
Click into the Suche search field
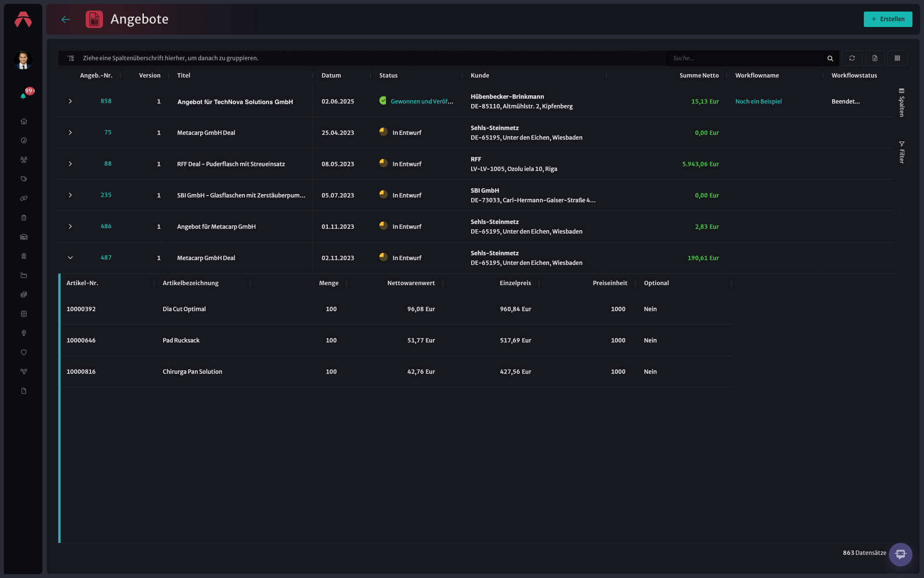[746, 58]
